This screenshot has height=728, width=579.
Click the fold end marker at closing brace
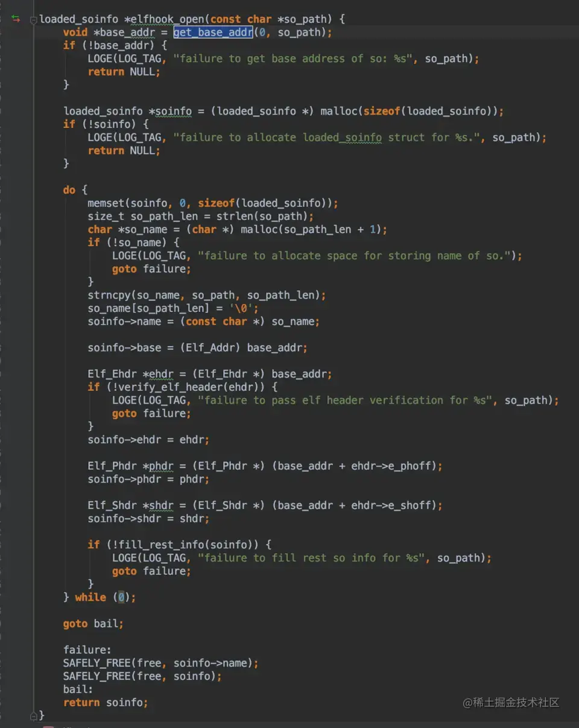34,715
